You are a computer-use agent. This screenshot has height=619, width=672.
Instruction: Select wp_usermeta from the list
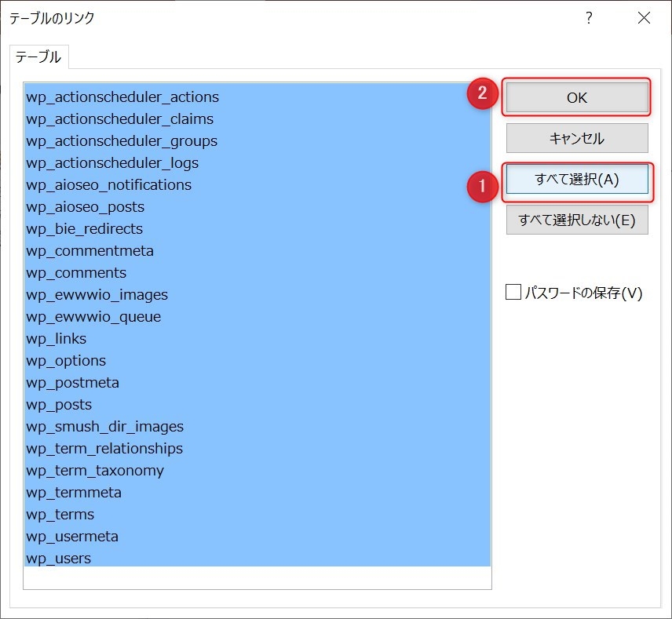pos(72,537)
